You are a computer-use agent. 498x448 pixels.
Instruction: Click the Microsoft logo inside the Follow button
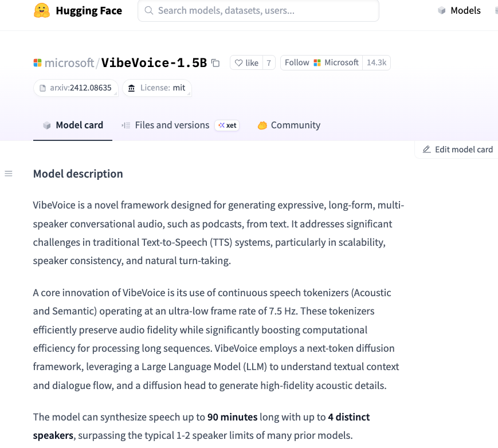point(317,63)
